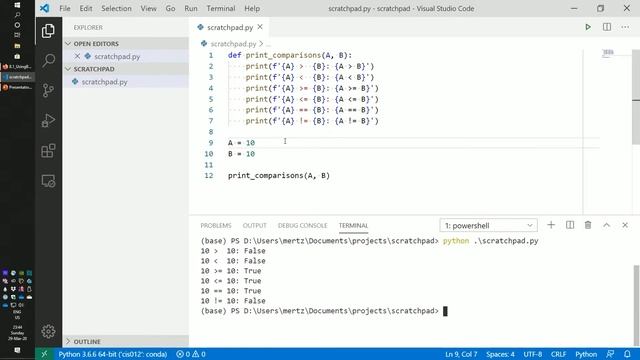The width and height of the screenshot is (640, 360).
Task: Click Ln 9, Col 7 in status bar
Action: [x=461, y=354]
